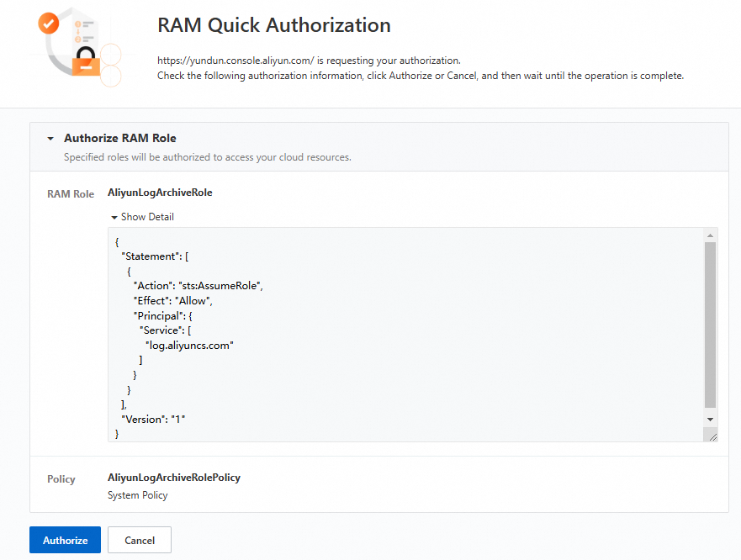Click the "Statement": [ line
741x560 pixels.
pos(155,256)
